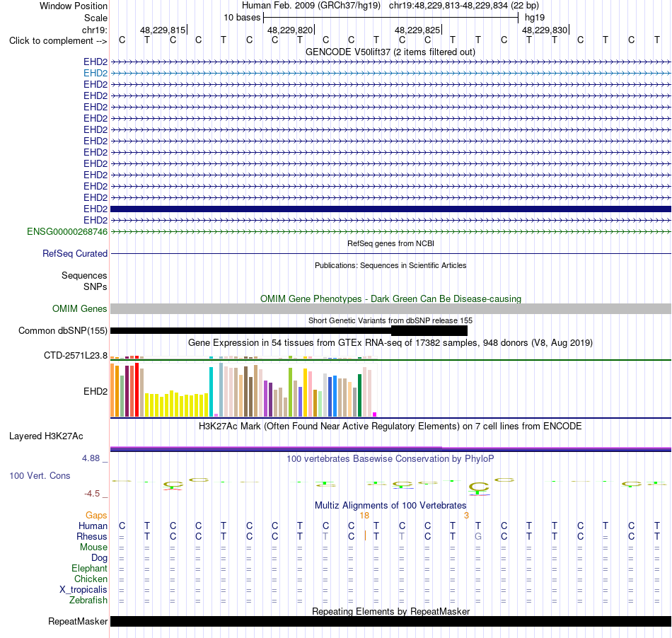Image resolution: width=672 pixels, height=638 pixels.
Task: Select the Common dbSNP(155) track label
Action: click(63, 331)
